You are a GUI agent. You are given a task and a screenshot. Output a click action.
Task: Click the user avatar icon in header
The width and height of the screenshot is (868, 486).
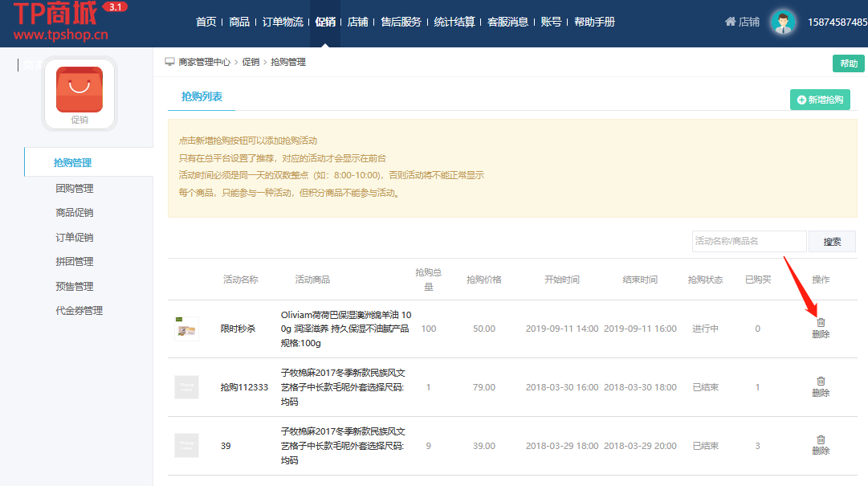click(x=782, y=22)
